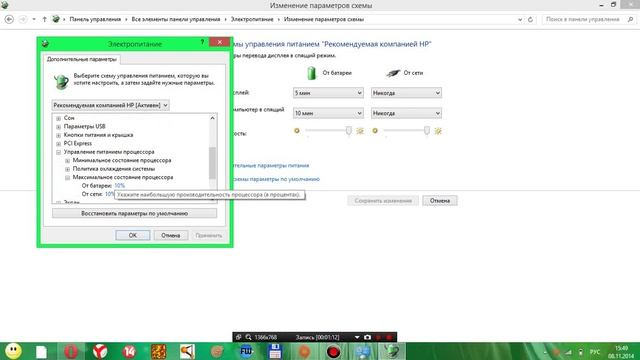Switch to the Control Panel taskbar window
Screen dimensions: 640x360
click(x=362, y=351)
